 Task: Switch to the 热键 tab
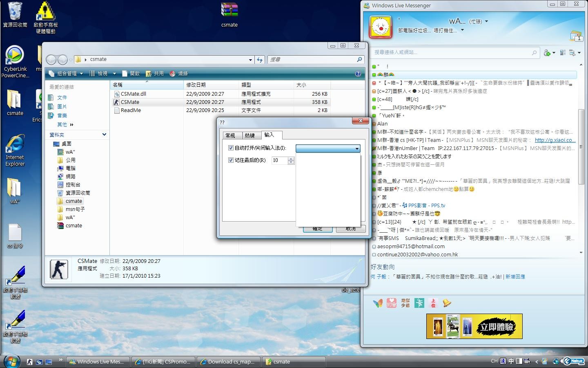coord(249,135)
